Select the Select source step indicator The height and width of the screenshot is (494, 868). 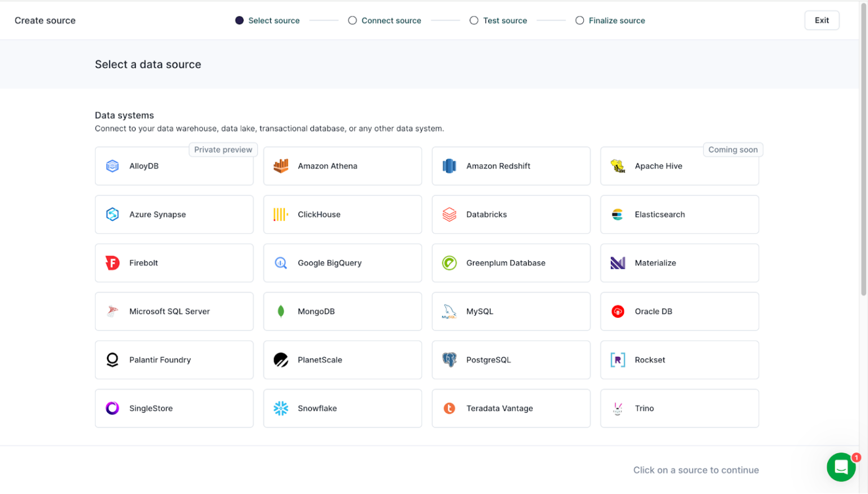pyautogui.click(x=240, y=20)
